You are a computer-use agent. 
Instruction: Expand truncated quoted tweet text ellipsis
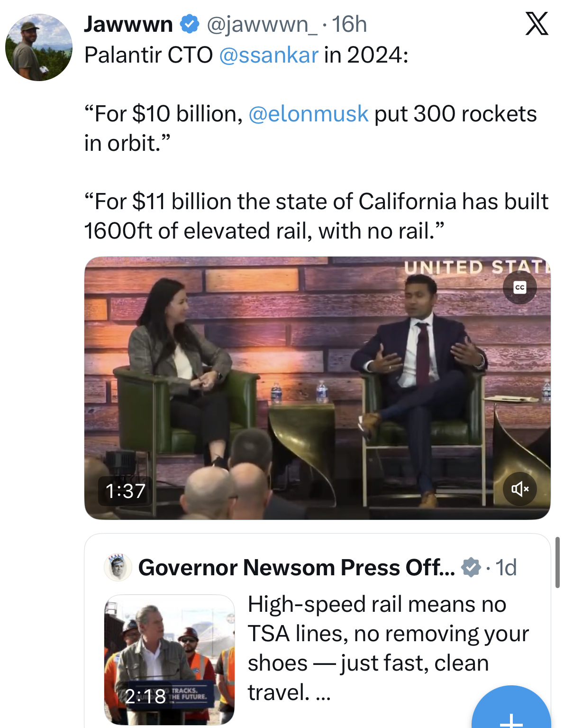coord(323,693)
